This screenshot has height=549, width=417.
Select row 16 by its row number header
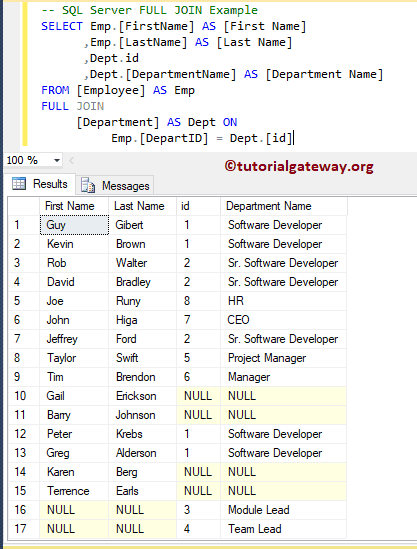tap(24, 510)
